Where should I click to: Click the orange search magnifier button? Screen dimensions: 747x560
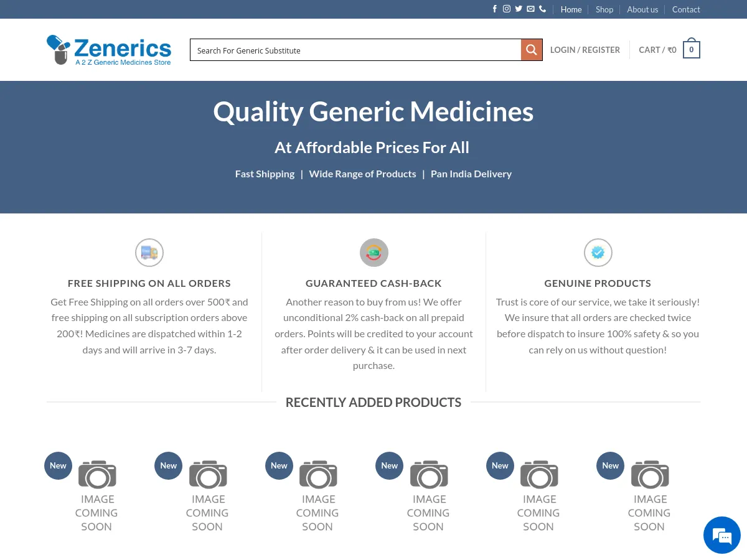(x=532, y=50)
